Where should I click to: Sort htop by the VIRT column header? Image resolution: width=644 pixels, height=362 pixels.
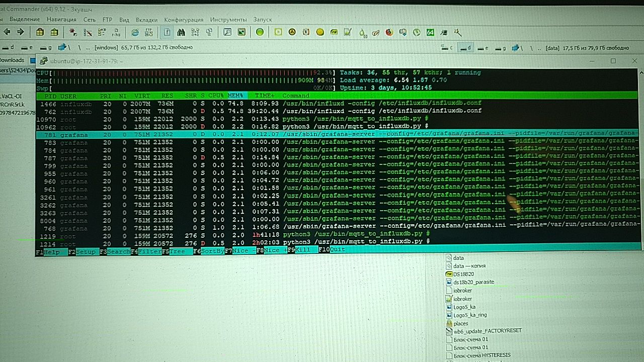pyautogui.click(x=142, y=96)
